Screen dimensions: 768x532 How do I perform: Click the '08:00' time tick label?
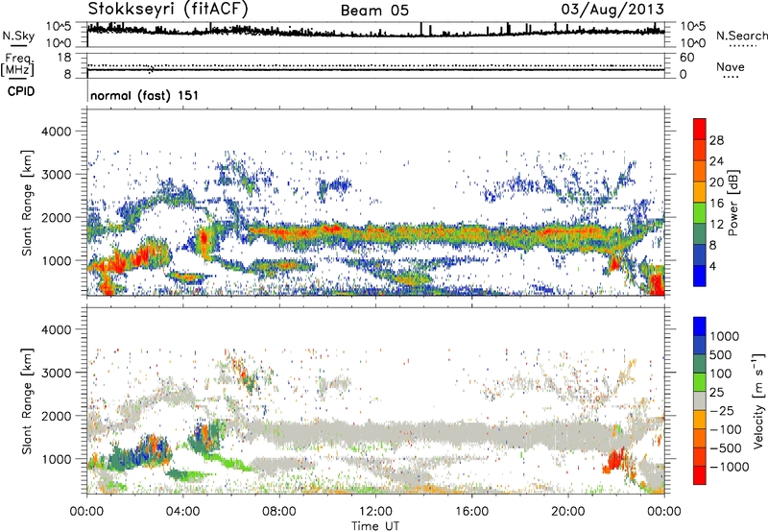(279, 512)
